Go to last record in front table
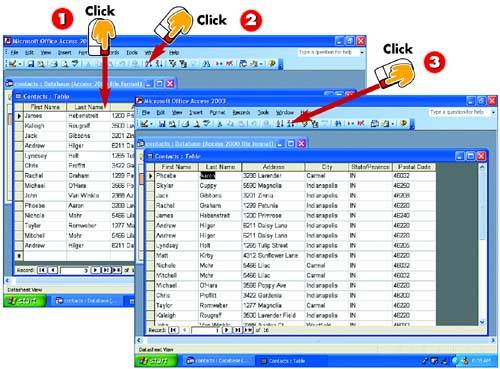Image resolution: width=500 pixels, height=369 pixels. click(237, 330)
